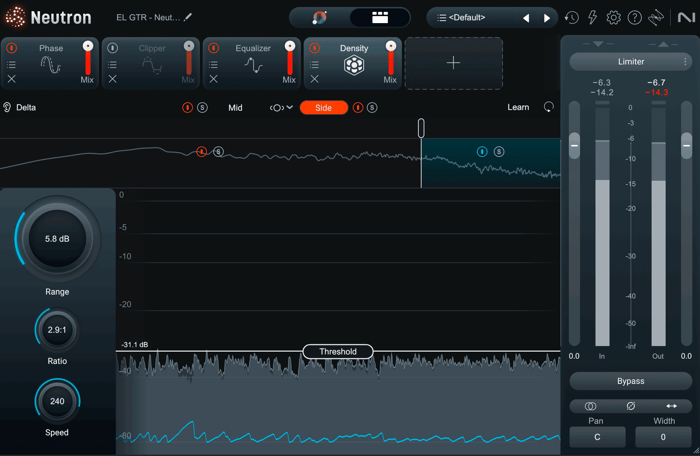Click the Range knob
This screenshot has width=700, height=456.
pyautogui.click(x=57, y=238)
